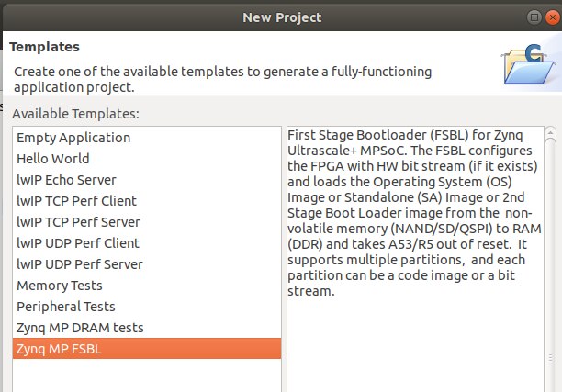The image size is (562, 392).
Task: Choose the Hello World template
Action: pyautogui.click(x=53, y=159)
